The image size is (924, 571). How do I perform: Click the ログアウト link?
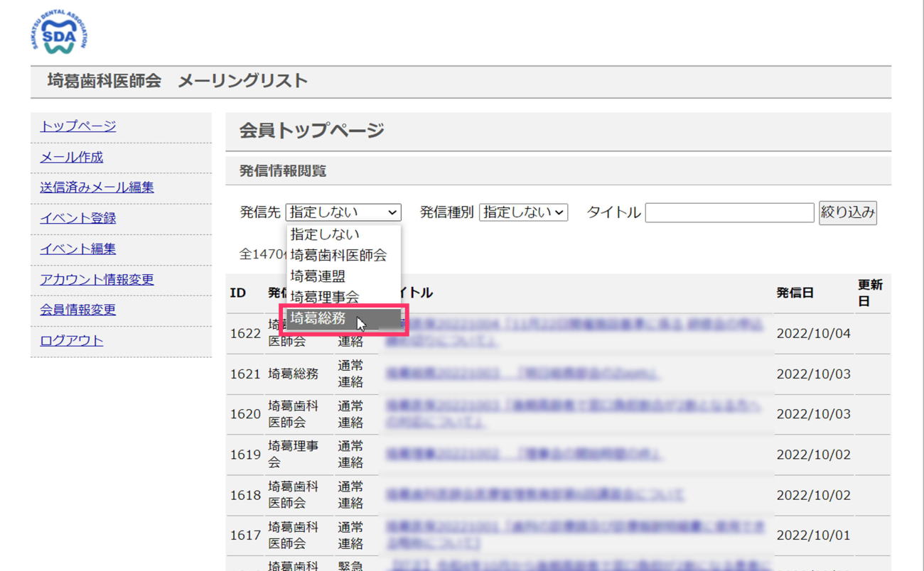pos(72,340)
